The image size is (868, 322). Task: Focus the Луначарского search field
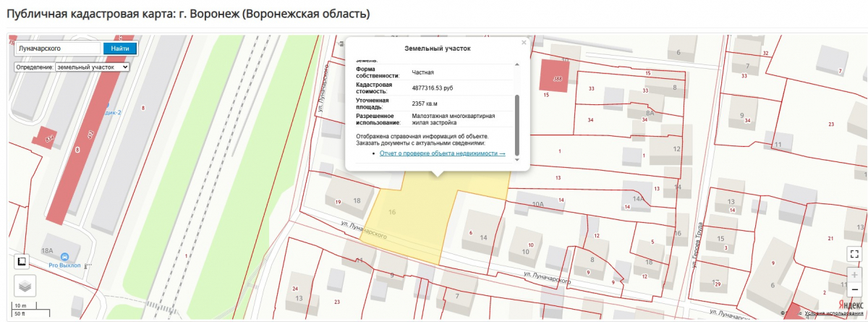pos(59,48)
